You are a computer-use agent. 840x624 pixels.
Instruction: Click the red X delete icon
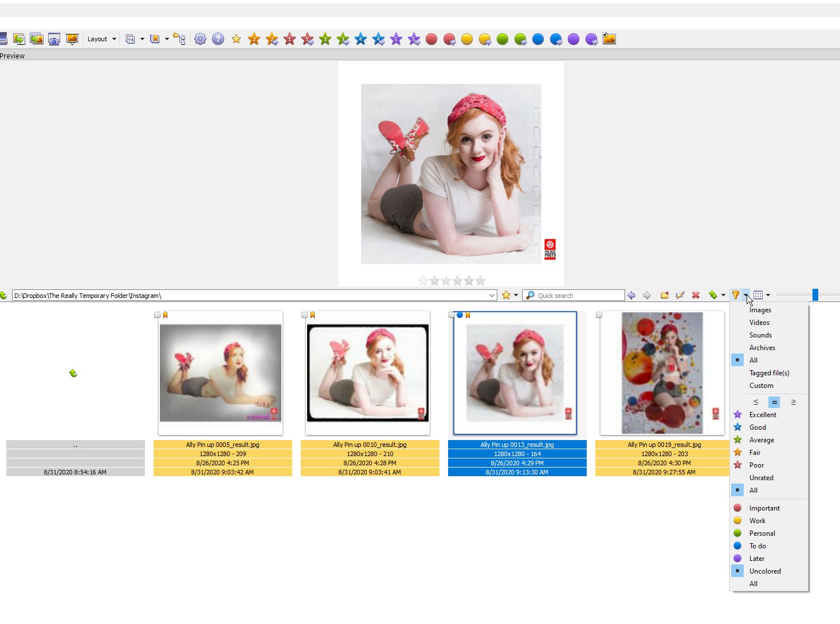(x=696, y=295)
